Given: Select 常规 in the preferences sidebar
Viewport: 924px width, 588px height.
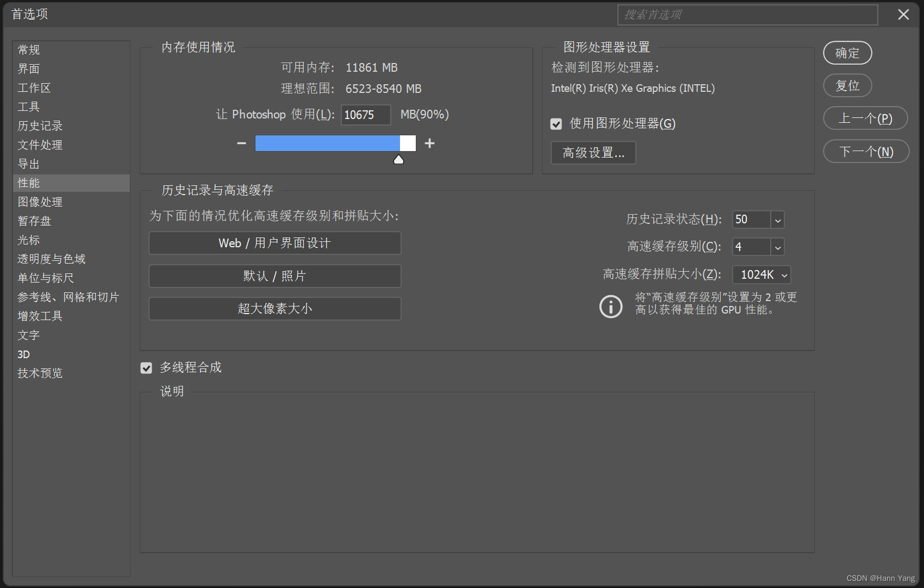Looking at the screenshot, I should coord(28,49).
